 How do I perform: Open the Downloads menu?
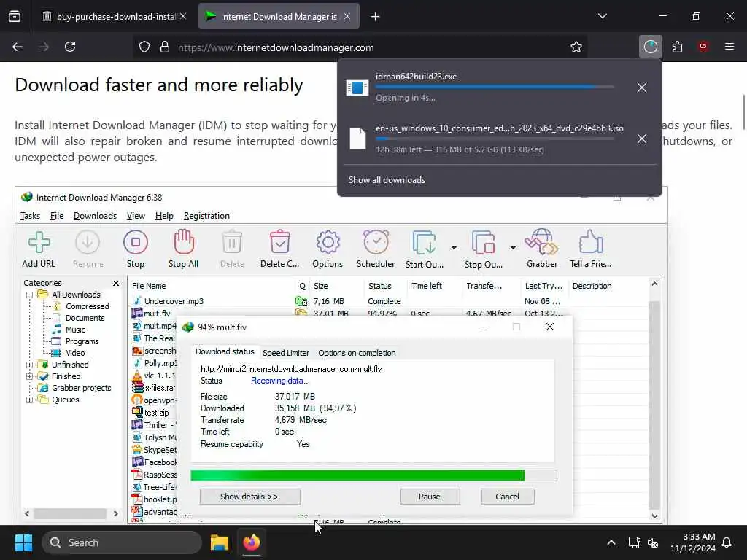96,216
